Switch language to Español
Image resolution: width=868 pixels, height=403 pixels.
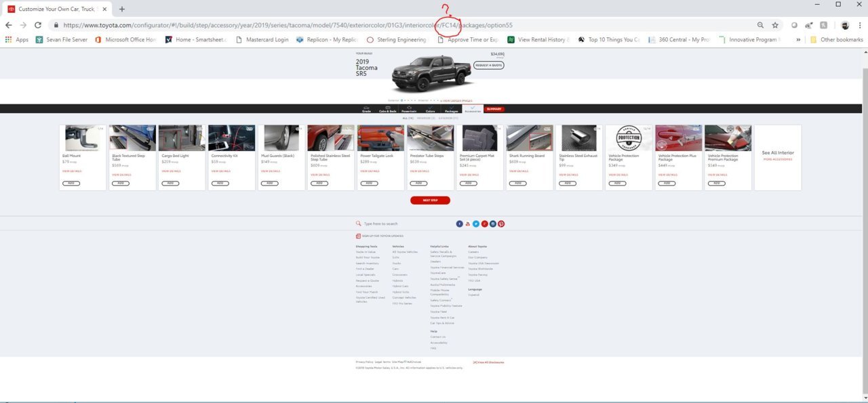[x=473, y=295]
